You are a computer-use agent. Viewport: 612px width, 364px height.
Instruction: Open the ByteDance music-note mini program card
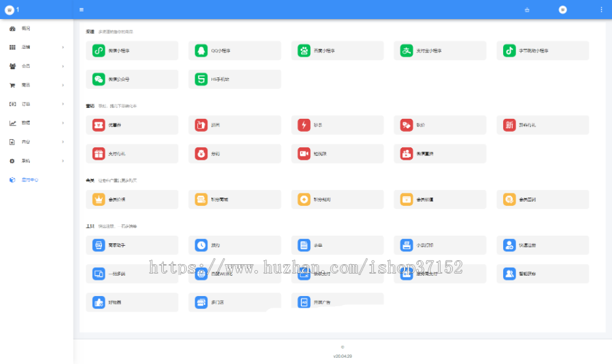click(x=543, y=51)
